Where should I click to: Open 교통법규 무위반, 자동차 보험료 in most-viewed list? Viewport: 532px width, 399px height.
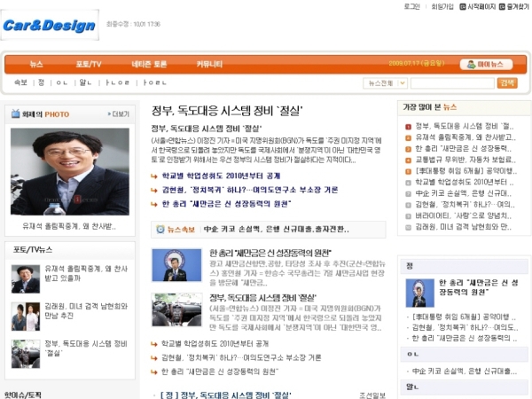pos(465,160)
